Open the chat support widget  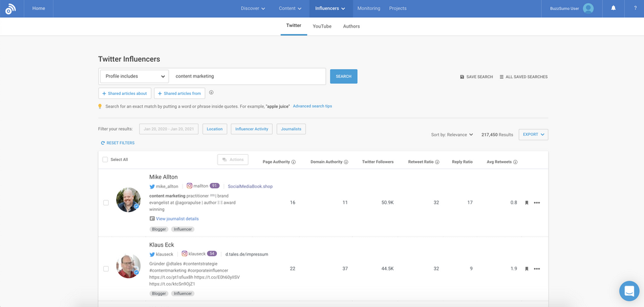(x=629, y=291)
